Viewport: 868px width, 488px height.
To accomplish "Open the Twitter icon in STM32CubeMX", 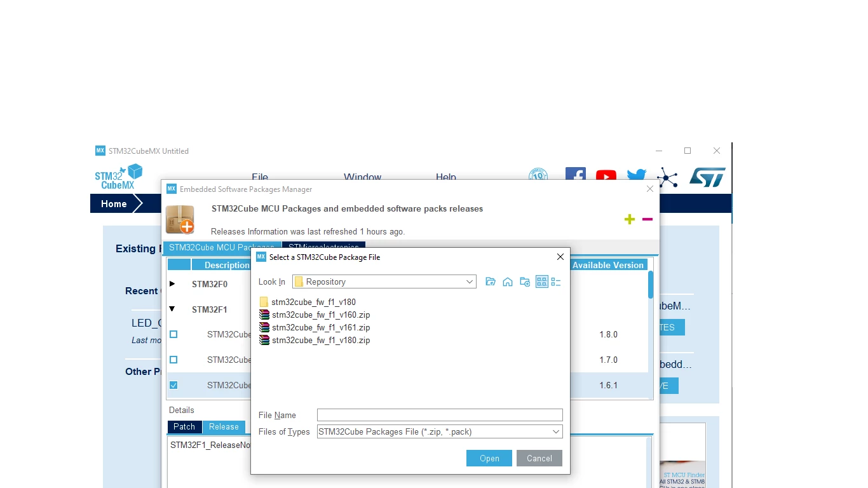I will point(636,175).
